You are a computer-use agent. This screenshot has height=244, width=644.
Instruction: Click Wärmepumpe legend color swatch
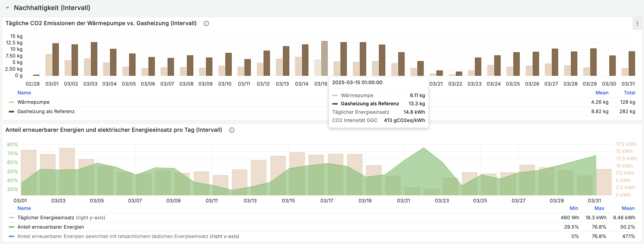tap(11, 102)
